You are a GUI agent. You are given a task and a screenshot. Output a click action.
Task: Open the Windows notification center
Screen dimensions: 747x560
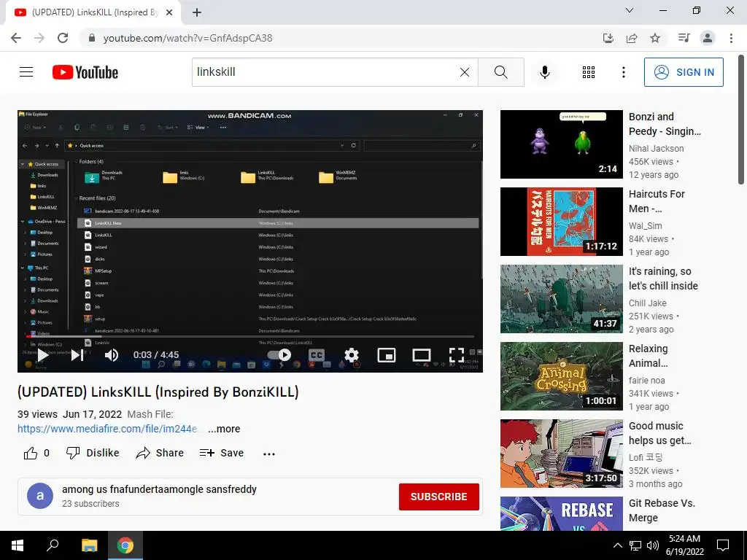[x=723, y=545]
